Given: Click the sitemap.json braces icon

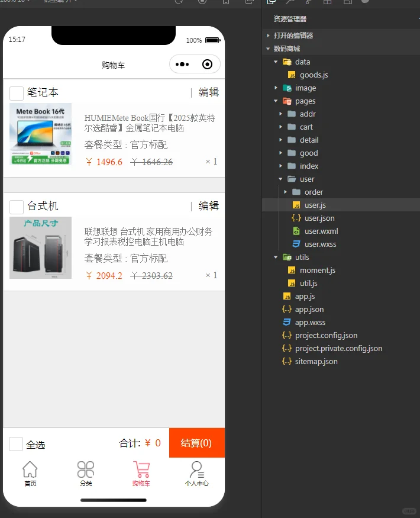Looking at the screenshot, I should [x=287, y=361].
